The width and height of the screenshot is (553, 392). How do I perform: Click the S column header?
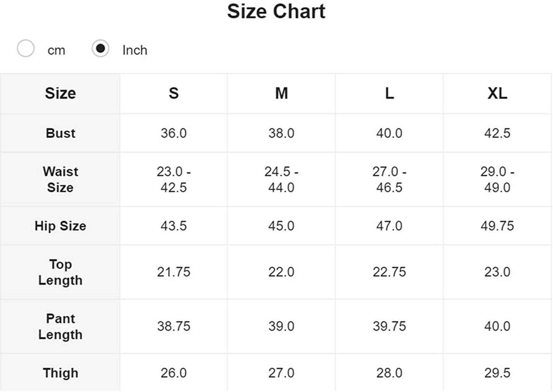point(174,93)
